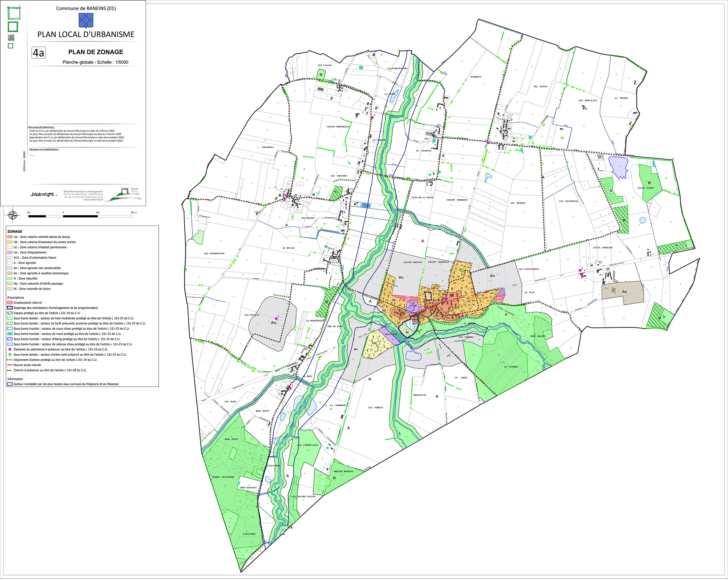This screenshot has width=728, height=580.
Task: Click the green isolated tree legend dot
Action: (10, 355)
